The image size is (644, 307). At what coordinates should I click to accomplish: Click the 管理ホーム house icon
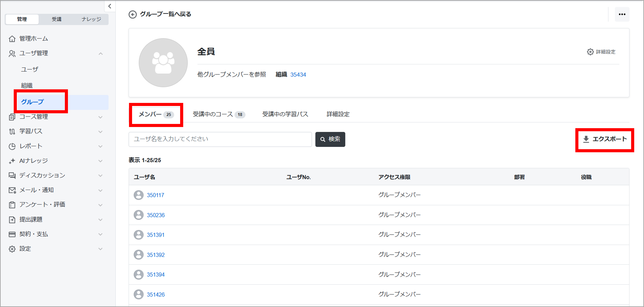(12, 39)
